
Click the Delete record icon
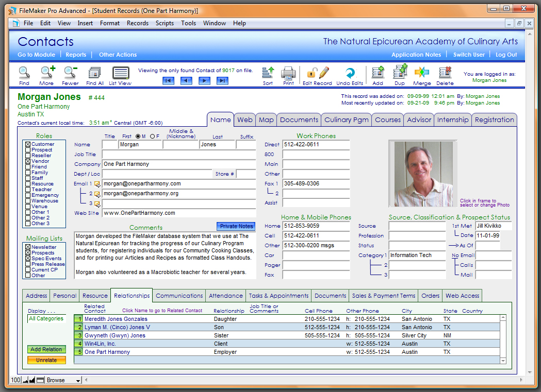pos(445,73)
